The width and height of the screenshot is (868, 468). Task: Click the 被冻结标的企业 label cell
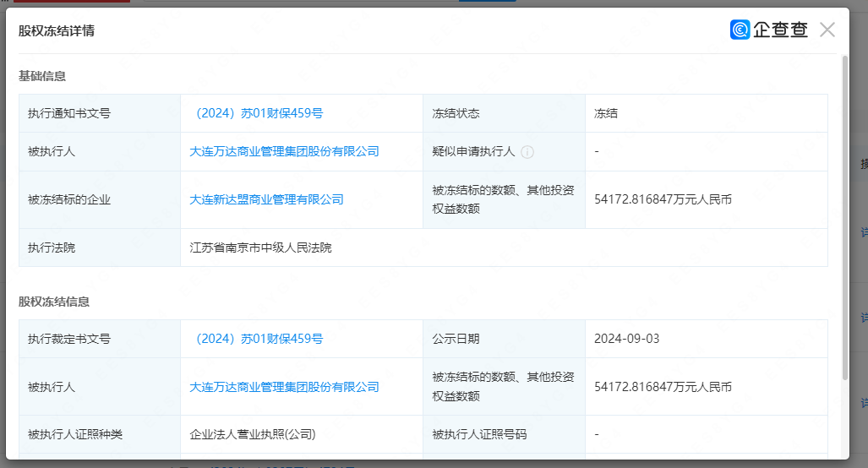click(69, 200)
